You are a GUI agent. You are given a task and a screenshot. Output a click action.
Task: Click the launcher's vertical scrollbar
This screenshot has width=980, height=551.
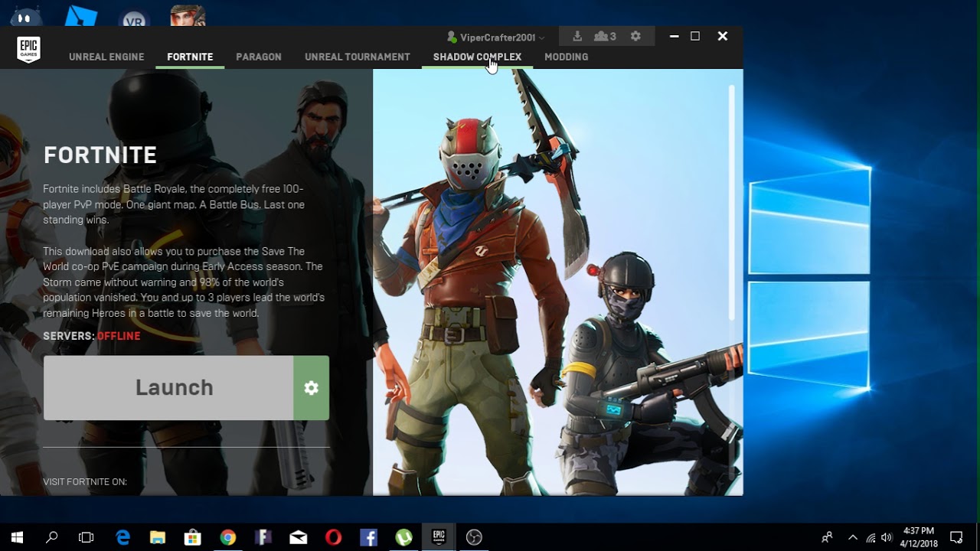[732, 203]
